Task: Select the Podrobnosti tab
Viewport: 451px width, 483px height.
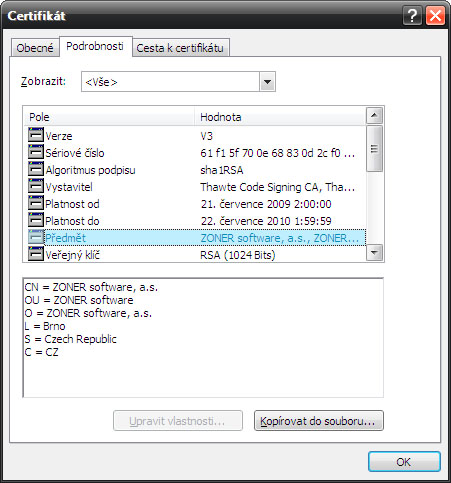Action: click(95, 46)
